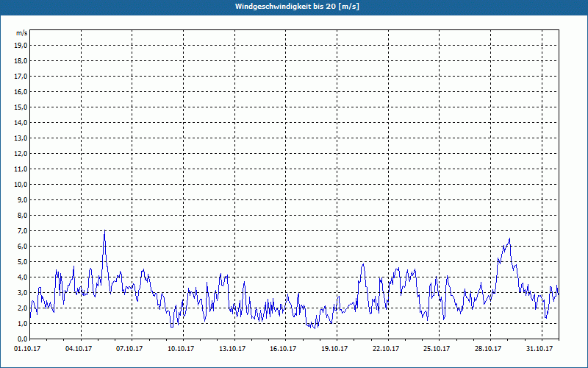
Task: Click the 19,0 y-axis value
Action: [x=21, y=46]
